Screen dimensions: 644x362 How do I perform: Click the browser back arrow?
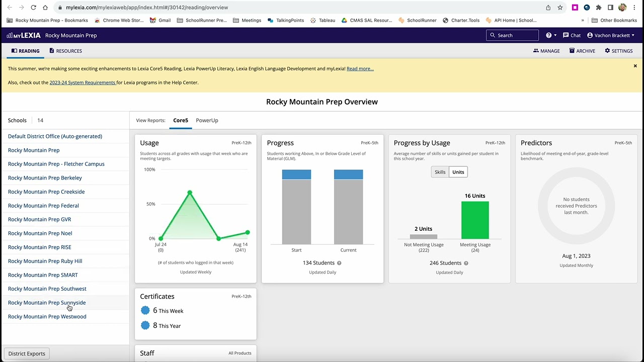(x=9, y=8)
